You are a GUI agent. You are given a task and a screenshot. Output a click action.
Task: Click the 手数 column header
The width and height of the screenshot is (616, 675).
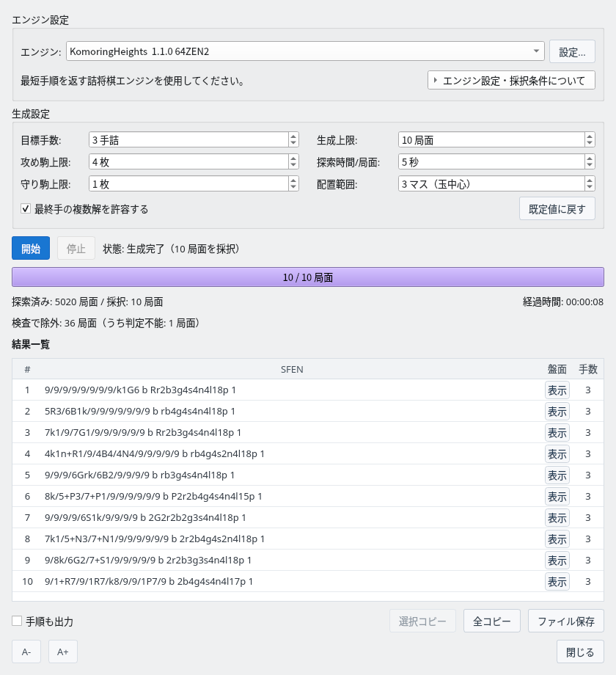[x=588, y=369]
